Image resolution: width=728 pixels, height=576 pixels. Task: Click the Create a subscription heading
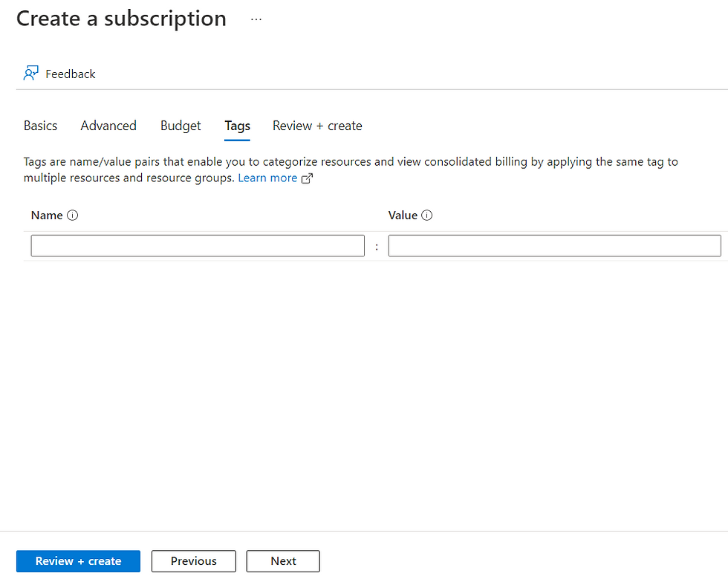(x=121, y=19)
